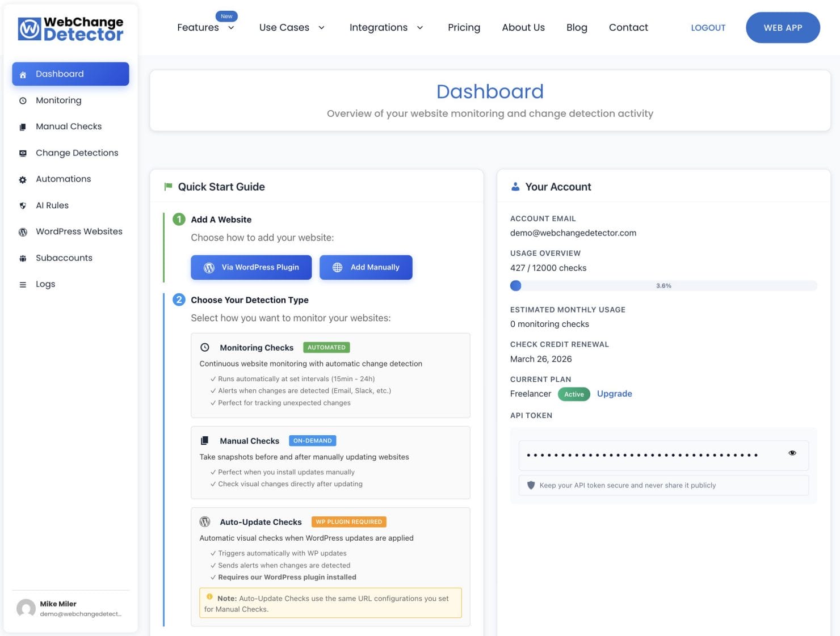The width and height of the screenshot is (840, 636).
Task: Select the Manual Checks sidebar icon
Action: coord(23,127)
